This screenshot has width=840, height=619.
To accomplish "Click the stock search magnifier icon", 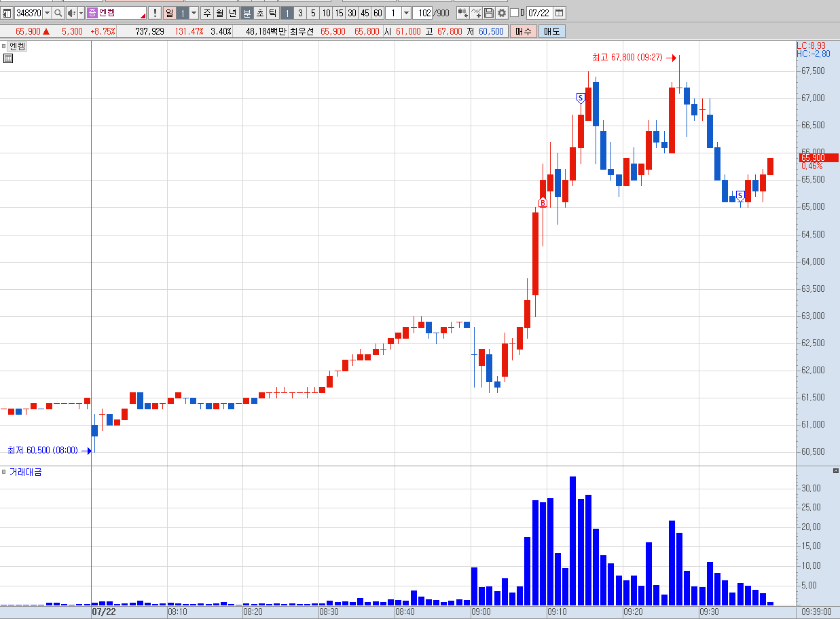I will click(58, 13).
